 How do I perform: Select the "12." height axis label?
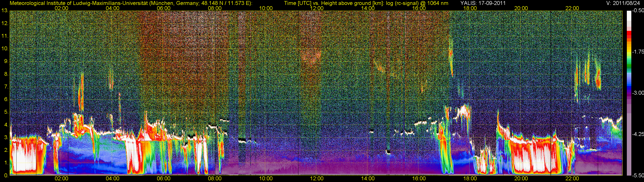pyautogui.click(x=5, y=23)
